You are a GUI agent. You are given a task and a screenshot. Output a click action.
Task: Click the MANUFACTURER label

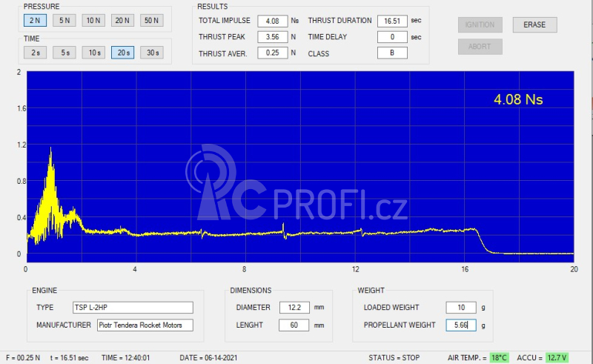tap(64, 325)
